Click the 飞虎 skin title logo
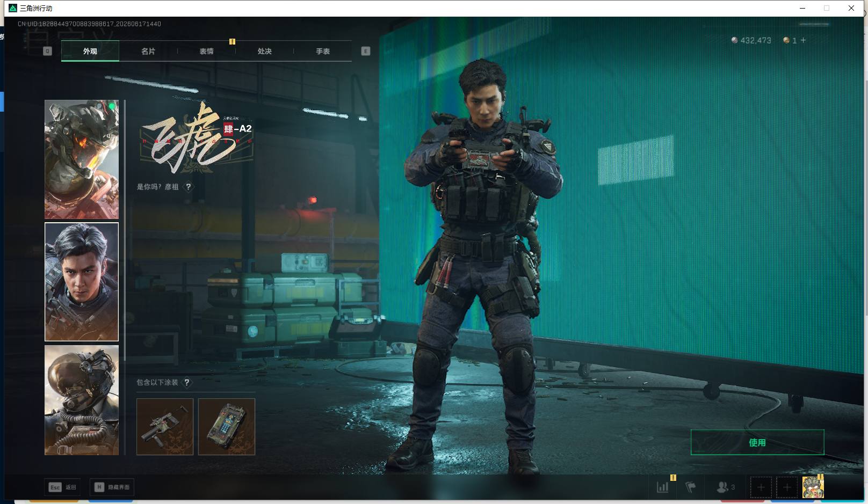Image resolution: width=868 pixels, height=504 pixels. click(x=196, y=138)
